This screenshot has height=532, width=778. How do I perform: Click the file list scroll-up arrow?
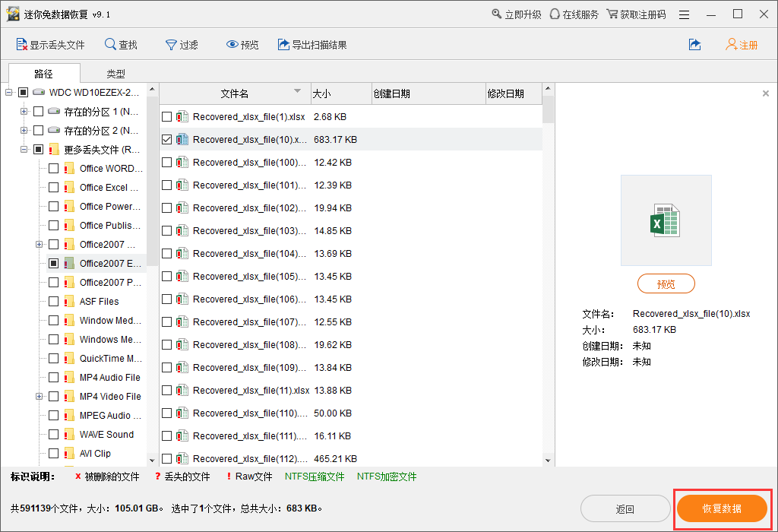tap(548, 89)
